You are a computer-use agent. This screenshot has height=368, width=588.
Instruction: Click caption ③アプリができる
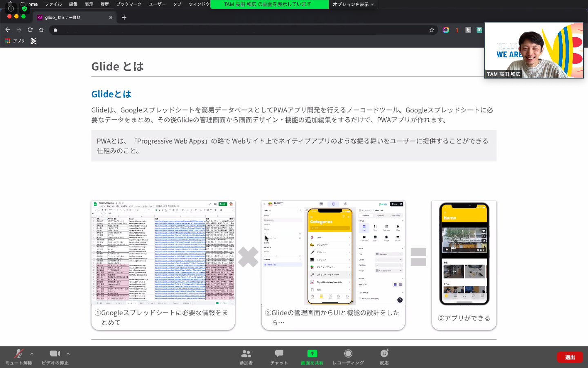(x=464, y=318)
